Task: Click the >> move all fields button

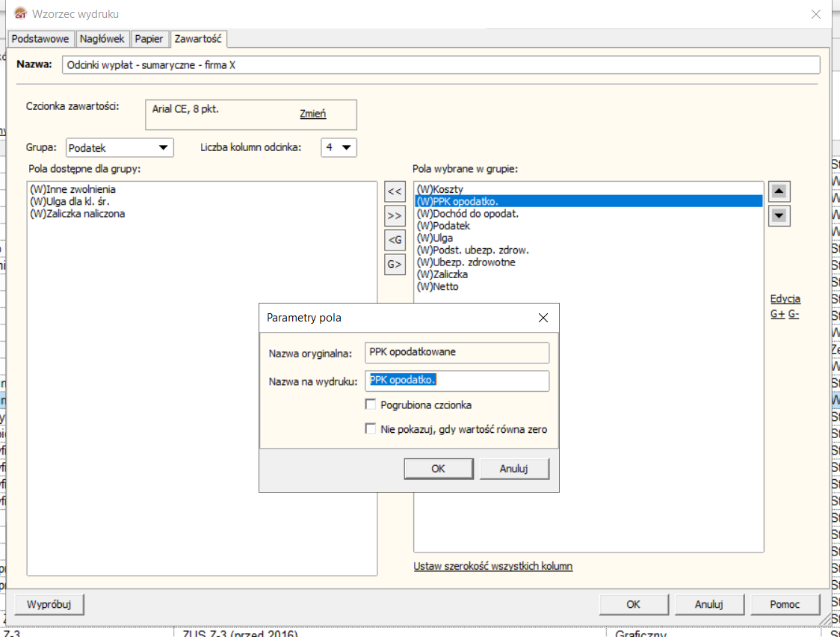Action: click(x=395, y=216)
